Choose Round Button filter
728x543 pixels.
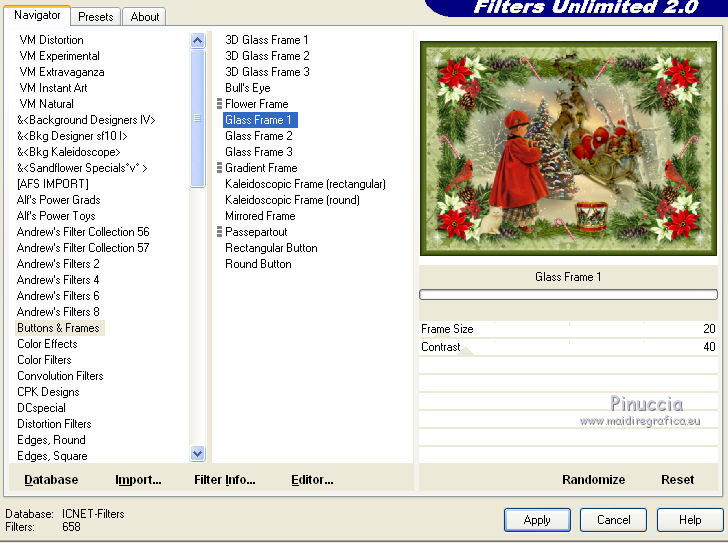[258, 264]
